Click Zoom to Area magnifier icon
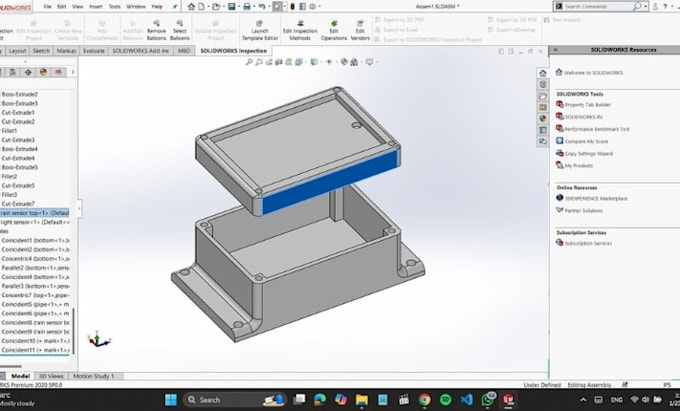680x411 pixels. [x=259, y=62]
